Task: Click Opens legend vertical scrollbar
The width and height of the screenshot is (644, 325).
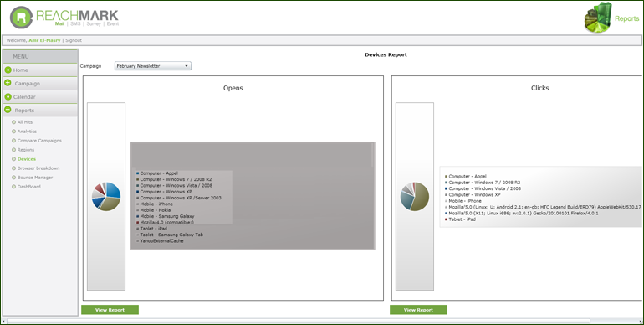Action: [372, 155]
